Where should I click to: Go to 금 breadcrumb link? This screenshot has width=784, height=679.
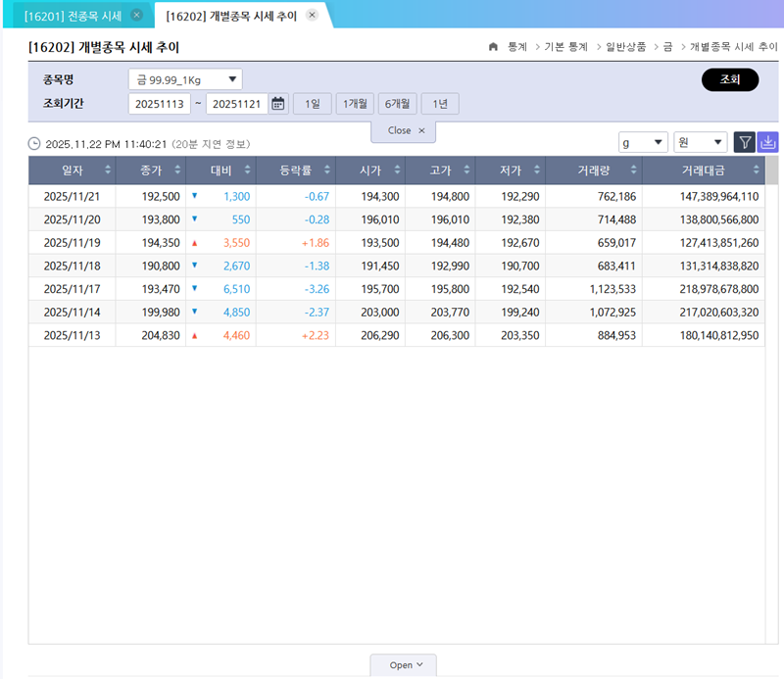668,46
